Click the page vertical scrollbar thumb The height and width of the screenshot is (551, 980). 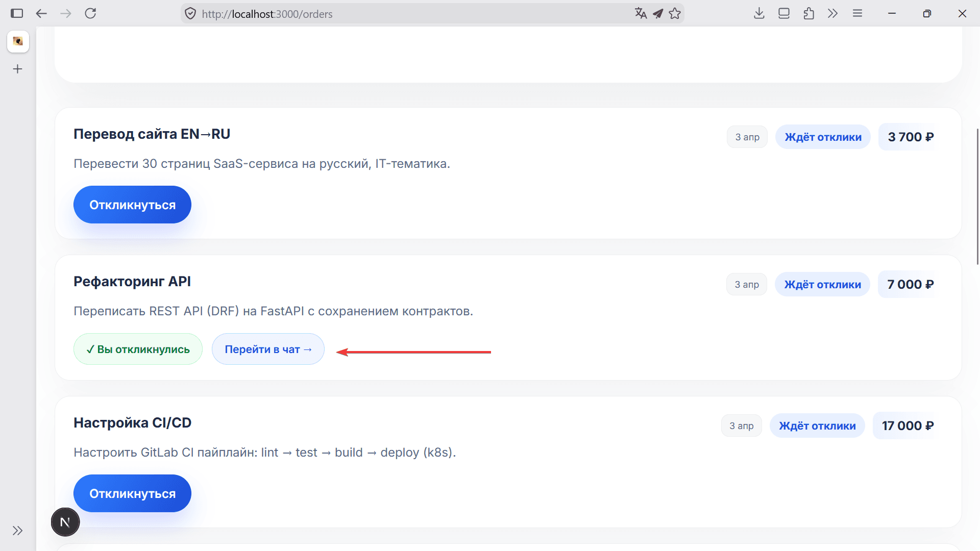point(977,196)
